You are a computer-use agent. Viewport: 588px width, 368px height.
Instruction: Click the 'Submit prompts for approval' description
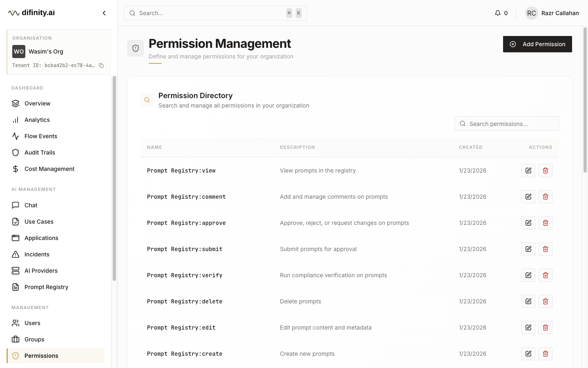[318, 249]
